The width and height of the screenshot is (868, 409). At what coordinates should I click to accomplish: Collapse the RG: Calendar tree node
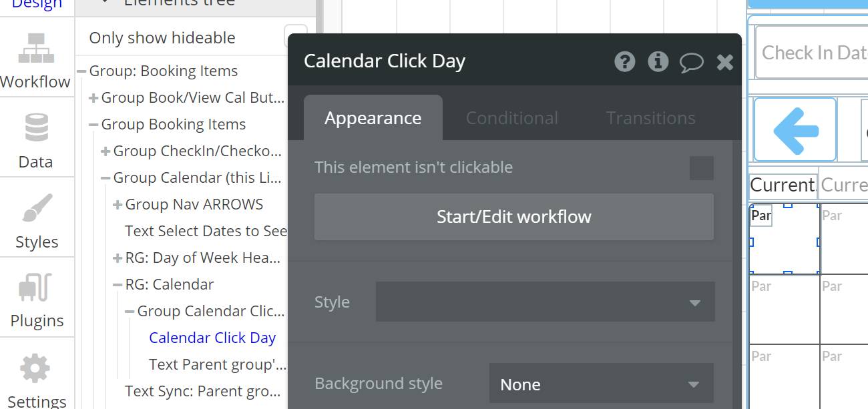[118, 285]
